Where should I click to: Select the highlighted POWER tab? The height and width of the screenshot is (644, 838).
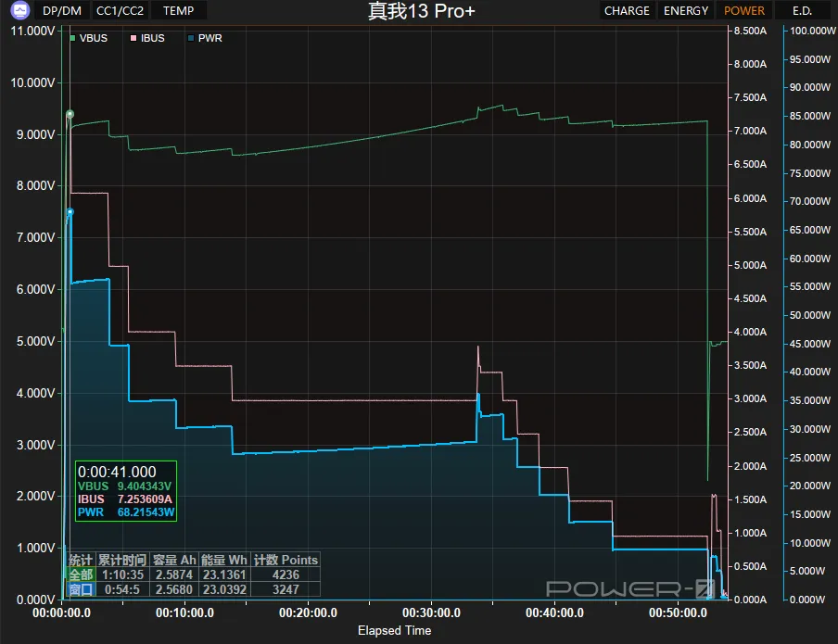click(744, 11)
